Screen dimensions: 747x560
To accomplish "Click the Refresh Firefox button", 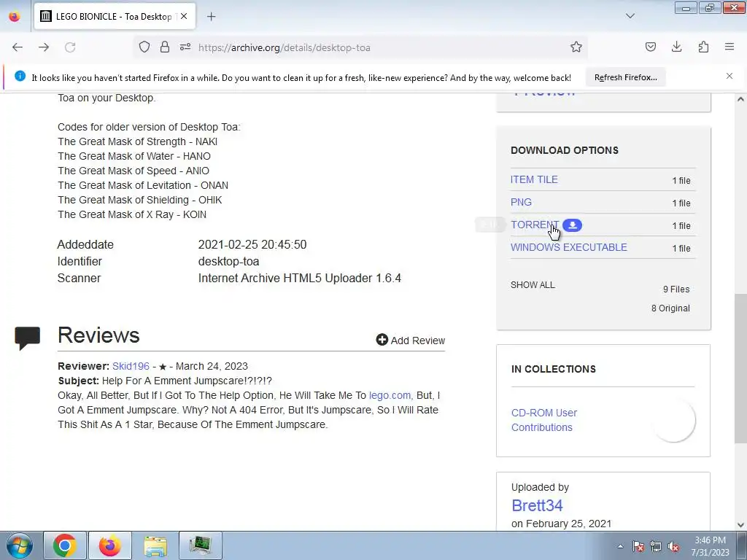I will pyautogui.click(x=625, y=77).
